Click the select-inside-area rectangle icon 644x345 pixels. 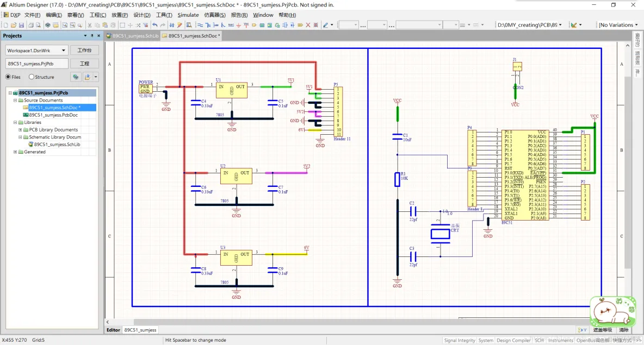click(122, 25)
